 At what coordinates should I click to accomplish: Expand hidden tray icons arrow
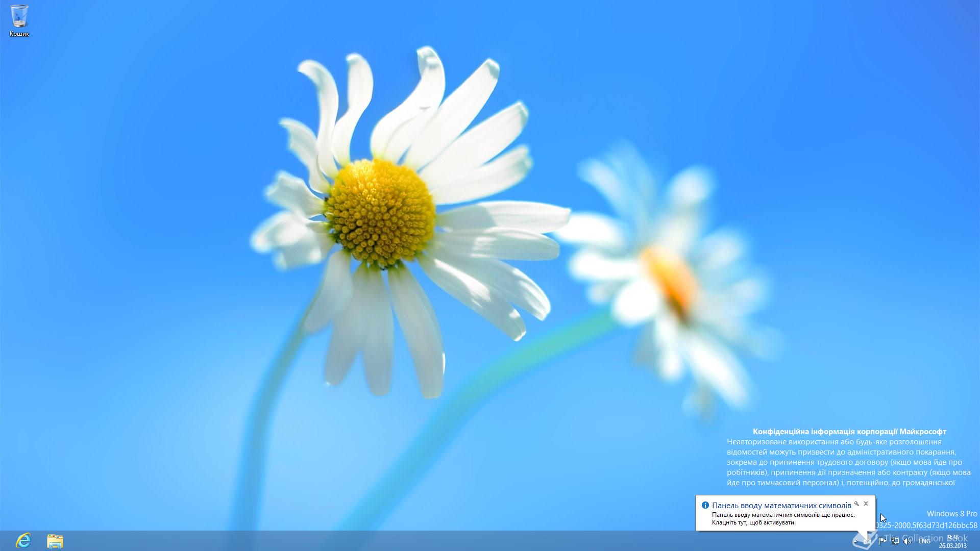click(x=855, y=542)
